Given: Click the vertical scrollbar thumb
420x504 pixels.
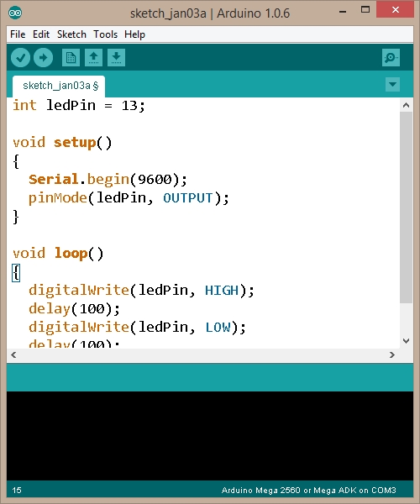Looking at the screenshot, I should pos(407,207).
